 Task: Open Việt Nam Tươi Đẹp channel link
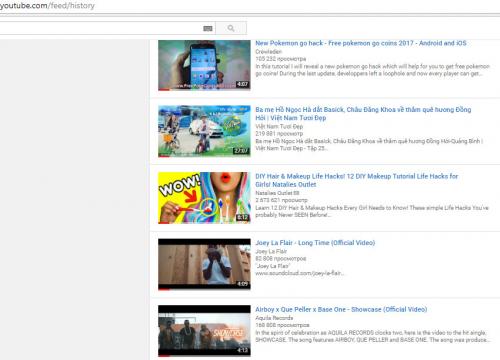[x=279, y=126]
